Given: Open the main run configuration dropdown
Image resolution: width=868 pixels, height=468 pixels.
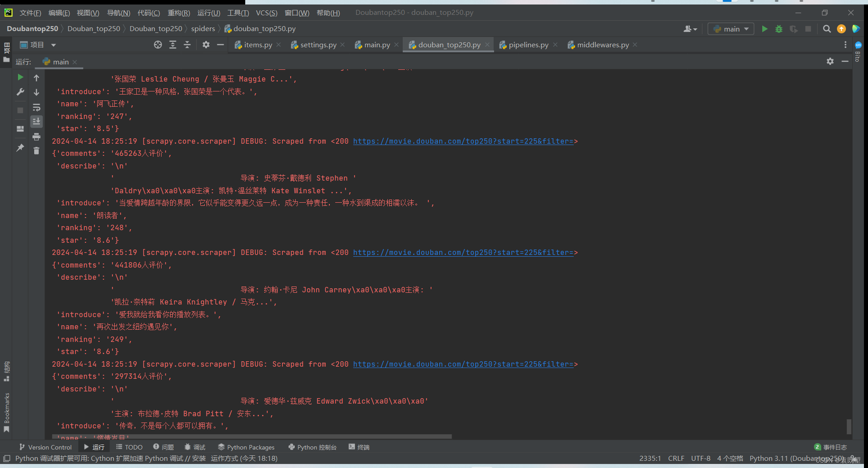Looking at the screenshot, I should click(x=731, y=29).
